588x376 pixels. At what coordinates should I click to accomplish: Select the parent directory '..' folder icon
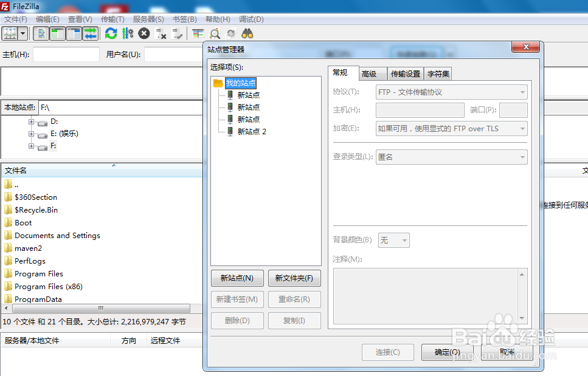[9, 184]
